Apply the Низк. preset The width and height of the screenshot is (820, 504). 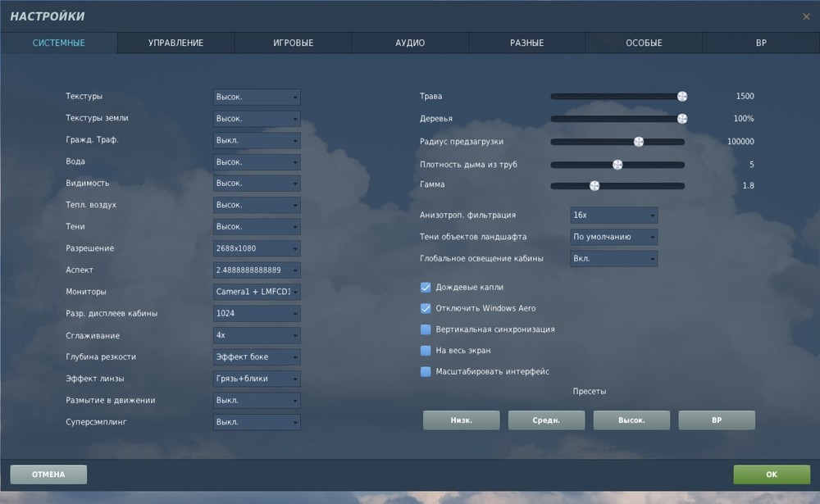461,420
